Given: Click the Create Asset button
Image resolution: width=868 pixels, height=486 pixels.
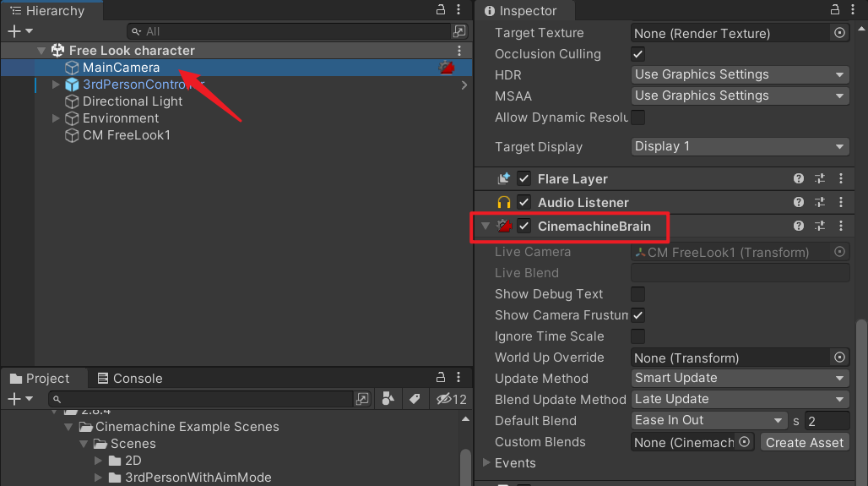Looking at the screenshot, I should pos(805,442).
